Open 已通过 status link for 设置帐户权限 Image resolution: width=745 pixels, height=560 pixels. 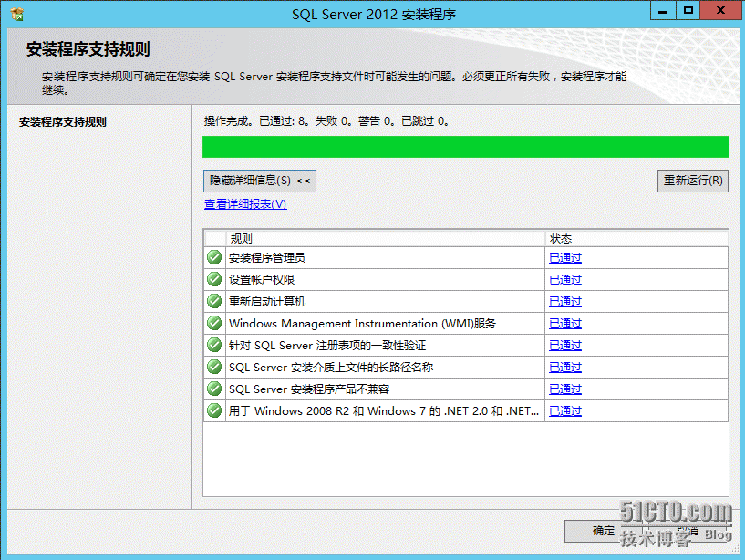point(565,279)
